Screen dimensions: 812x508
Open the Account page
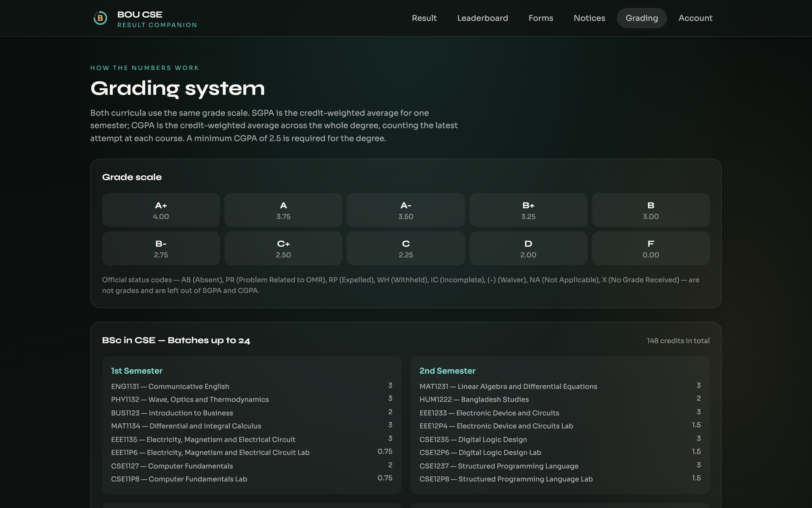pyautogui.click(x=695, y=18)
